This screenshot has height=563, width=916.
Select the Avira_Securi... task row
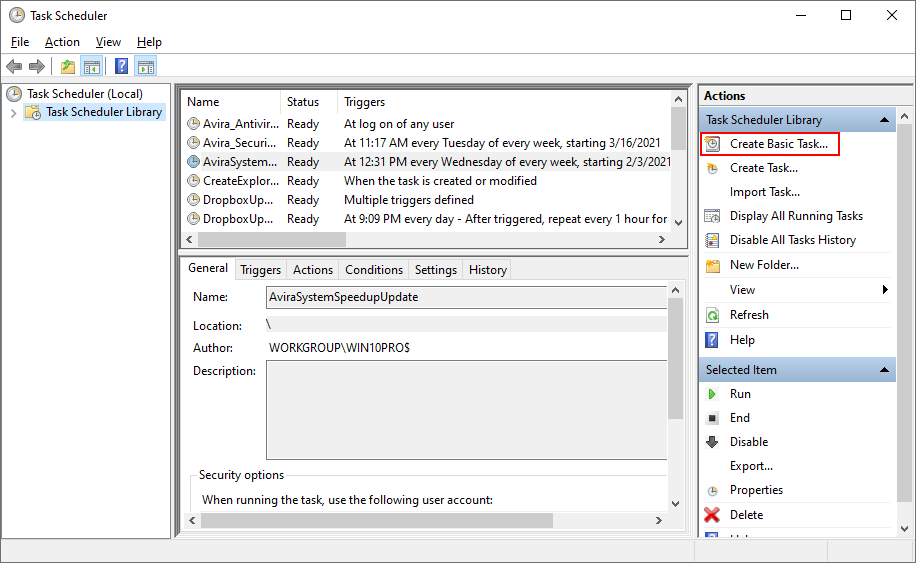(x=426, y=143)
